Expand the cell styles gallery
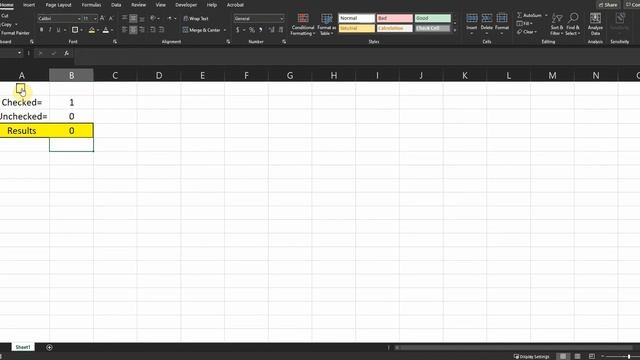This screenshot has width=640, height=360. pyautogui.click(x=455, y=31)
